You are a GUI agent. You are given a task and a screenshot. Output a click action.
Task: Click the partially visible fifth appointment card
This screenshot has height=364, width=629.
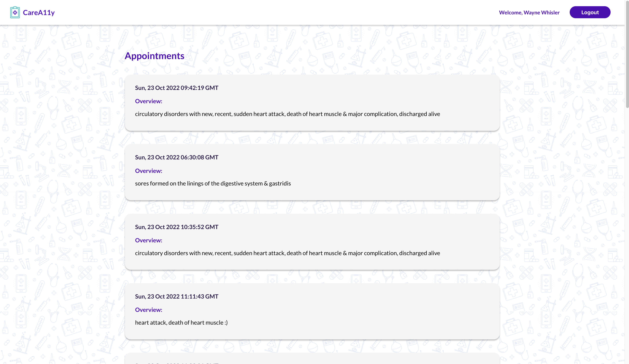312,359
